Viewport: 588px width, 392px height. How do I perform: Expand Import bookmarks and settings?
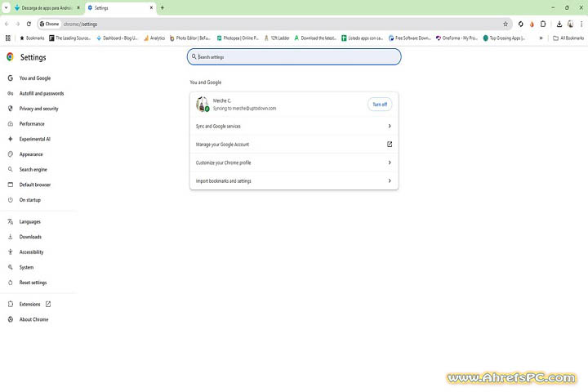(x=294, y=180)
